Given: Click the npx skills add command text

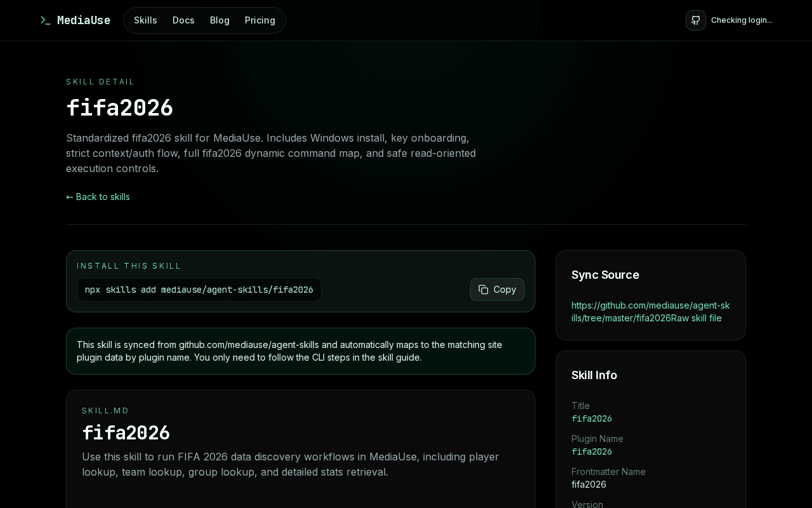Looking at the screenshot, I should coord(199,290).
